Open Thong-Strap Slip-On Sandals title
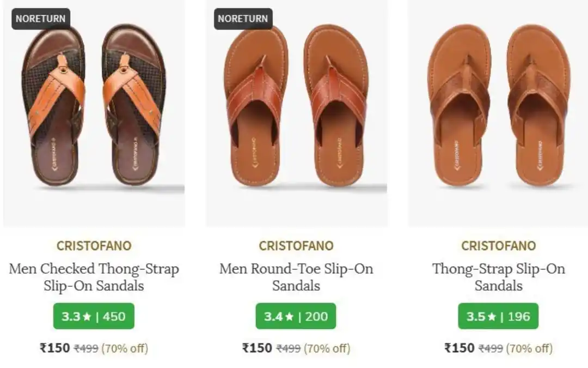588x368 pixels. [498, 277]
